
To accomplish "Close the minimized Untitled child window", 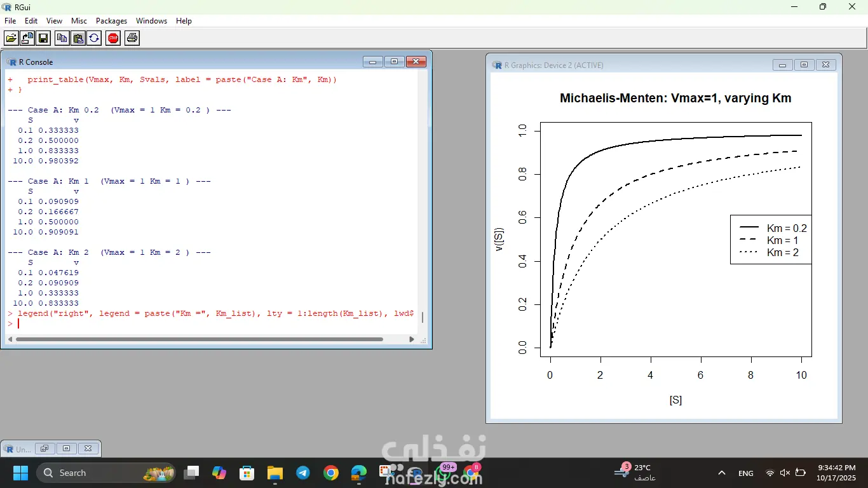I will [x=88, y=449].
